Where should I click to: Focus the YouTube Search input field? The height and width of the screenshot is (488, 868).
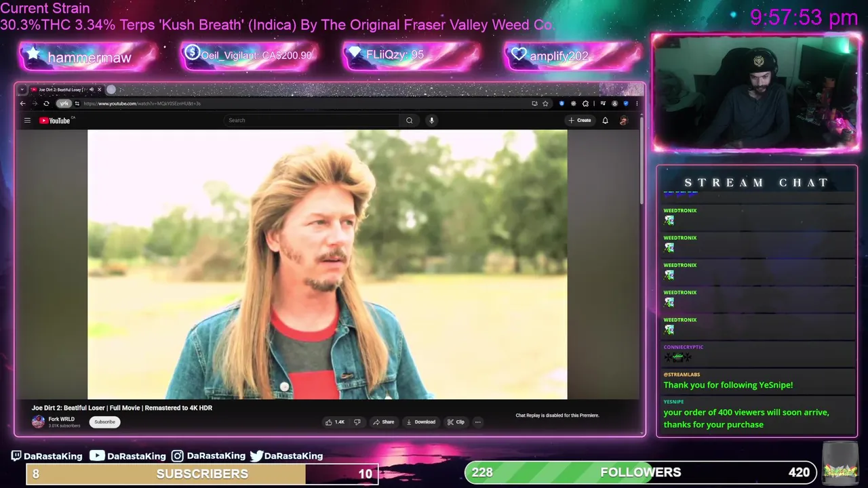point(312,121)
